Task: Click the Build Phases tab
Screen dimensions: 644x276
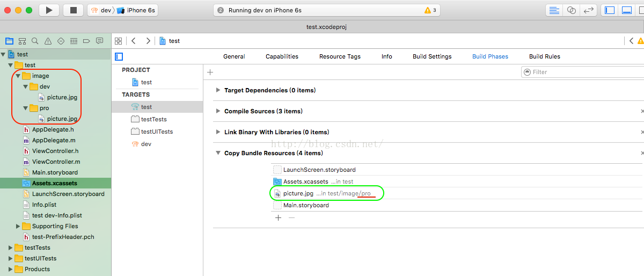Action: click(x=490, y=56)
